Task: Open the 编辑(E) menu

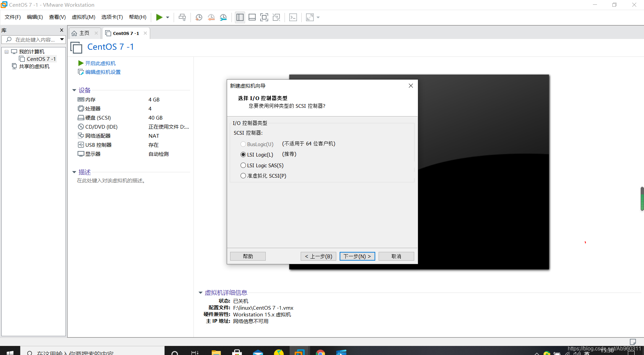Action: point(35,17)
